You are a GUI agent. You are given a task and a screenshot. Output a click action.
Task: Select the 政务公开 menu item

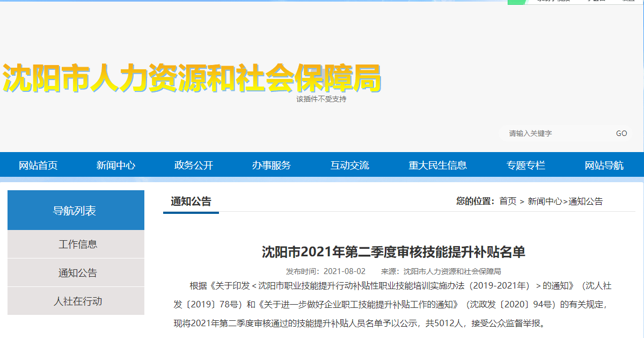click(194, 166)
